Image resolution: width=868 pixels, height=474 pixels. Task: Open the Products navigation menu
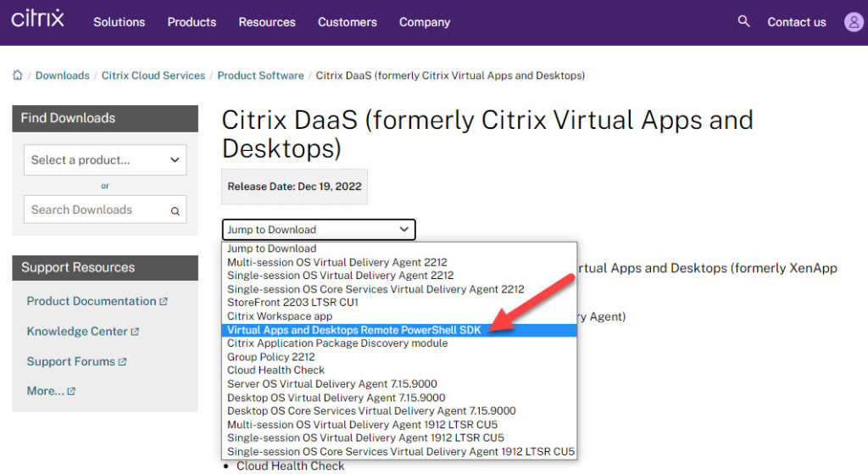(192, 22)
